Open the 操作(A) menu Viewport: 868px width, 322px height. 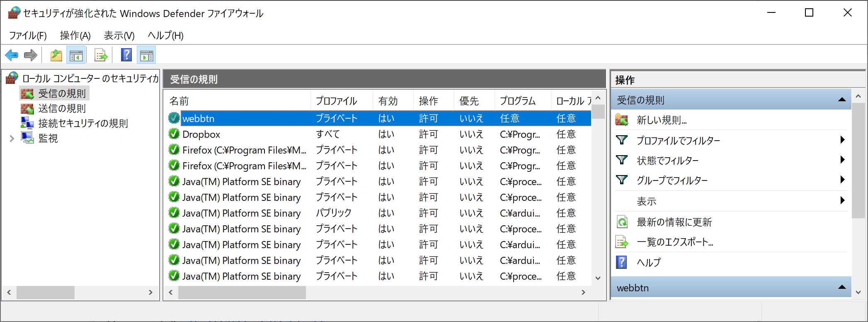[75, 36]
